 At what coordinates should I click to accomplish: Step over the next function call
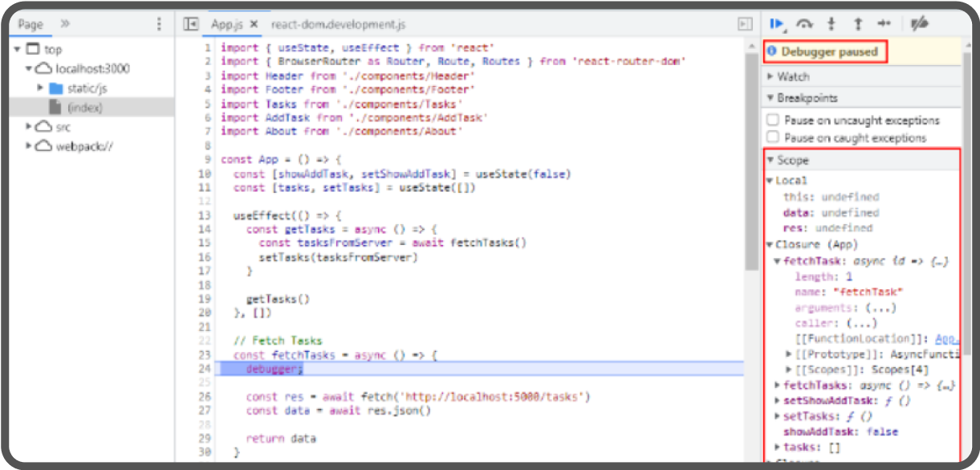(x=804, y=23)
